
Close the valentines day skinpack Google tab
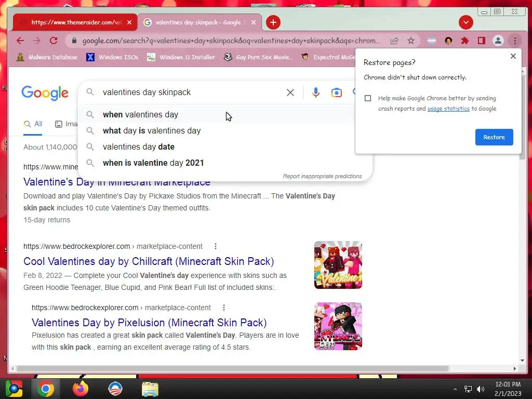coord(254,22)
